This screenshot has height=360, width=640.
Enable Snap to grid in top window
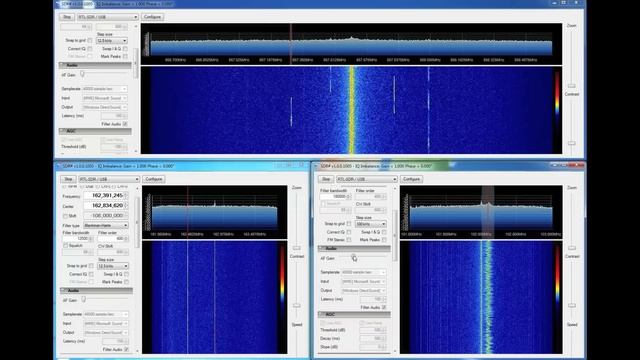[90, 40]
